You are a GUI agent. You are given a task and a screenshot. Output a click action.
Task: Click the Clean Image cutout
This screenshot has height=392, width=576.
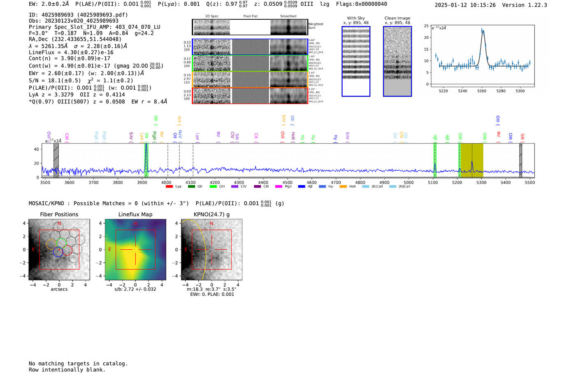[x=397, y=61]
